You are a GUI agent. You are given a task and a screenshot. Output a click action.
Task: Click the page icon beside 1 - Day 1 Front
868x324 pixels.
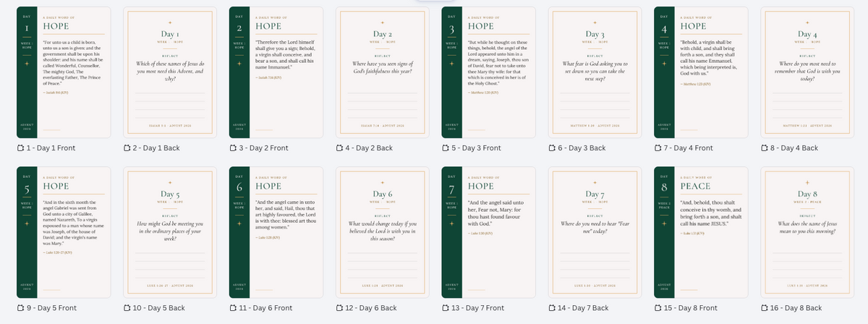[x=20, y=148]
